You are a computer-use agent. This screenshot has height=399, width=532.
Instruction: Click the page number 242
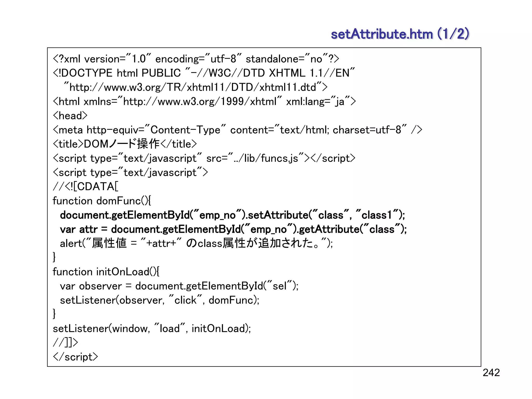coord(491,373)
